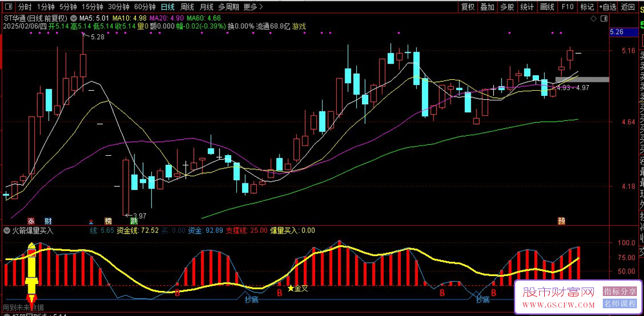Expand 火箭爆量买入 indicator options dropdown
Screen dimensions: 644x316
pyautogui.click(x=5, y=230)
